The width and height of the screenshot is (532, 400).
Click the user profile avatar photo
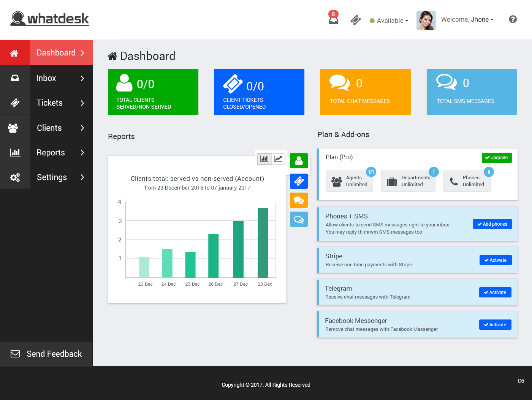pos(426,20)
